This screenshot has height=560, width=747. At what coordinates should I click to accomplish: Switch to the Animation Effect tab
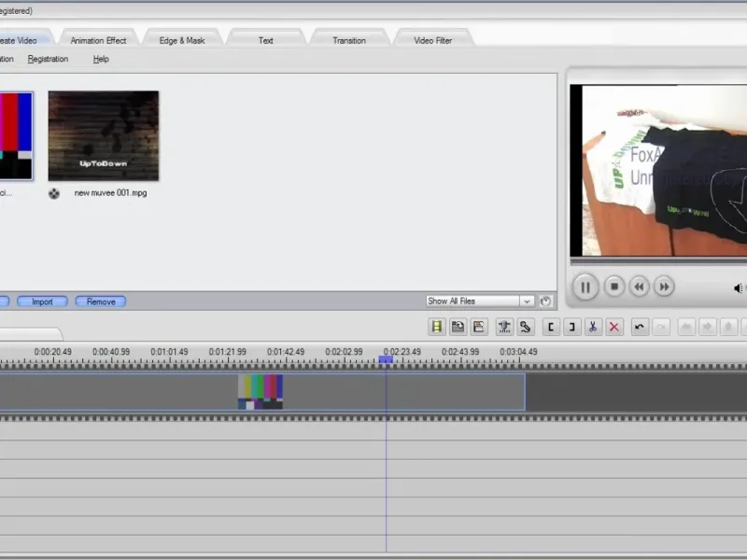(98, 40)
